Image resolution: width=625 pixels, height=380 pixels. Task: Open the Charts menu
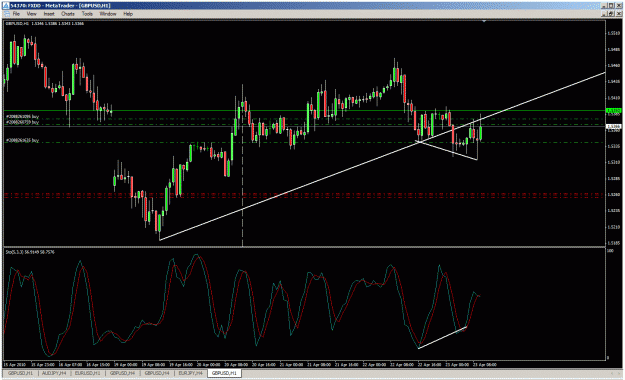[68, 14]
